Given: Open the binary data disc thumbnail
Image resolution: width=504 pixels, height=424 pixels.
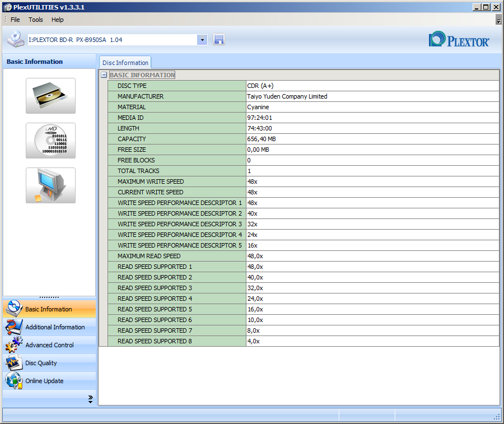Looking at the screenshot, I should click(x=51, y=141).
